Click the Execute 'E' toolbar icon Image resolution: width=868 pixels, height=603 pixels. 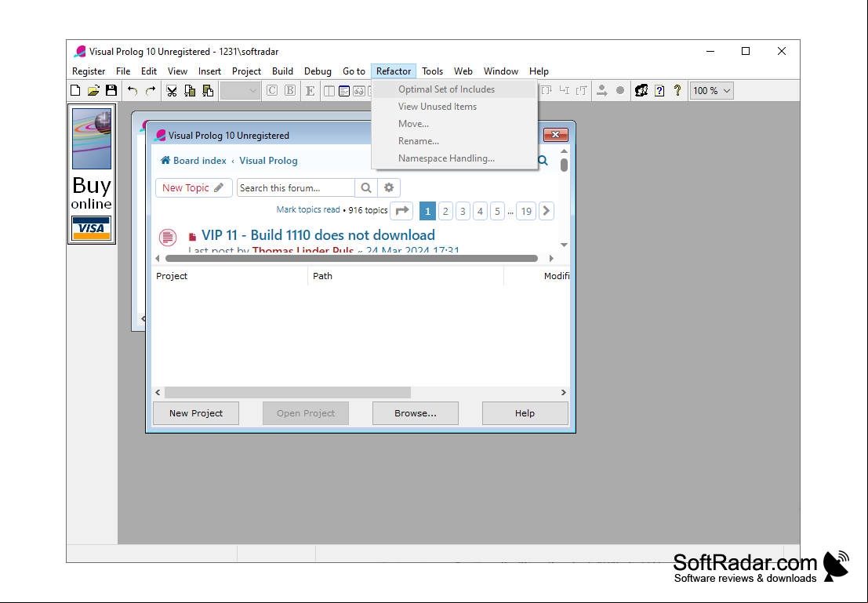click(x=310, y=90)
